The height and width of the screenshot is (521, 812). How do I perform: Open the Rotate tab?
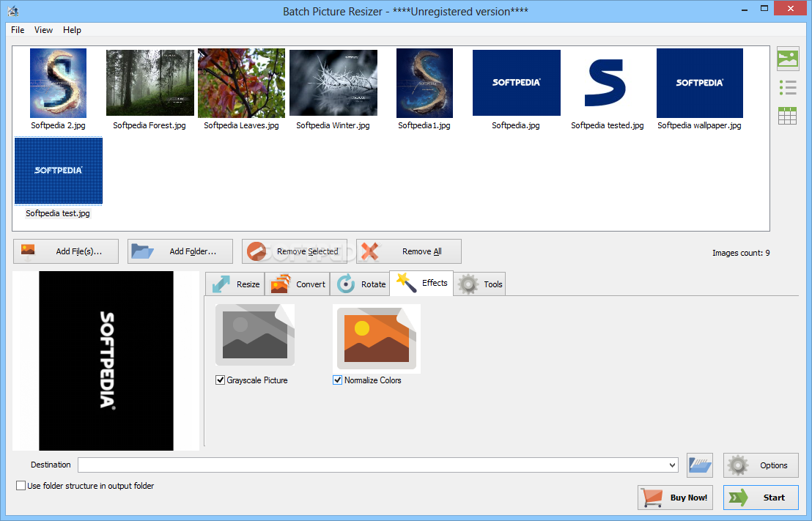point(360,284)
